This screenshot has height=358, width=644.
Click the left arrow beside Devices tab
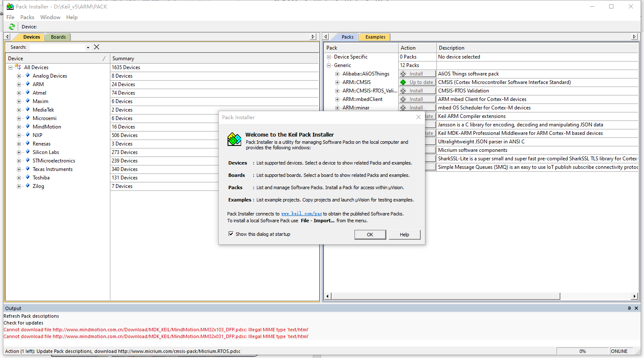pos(7,37)
